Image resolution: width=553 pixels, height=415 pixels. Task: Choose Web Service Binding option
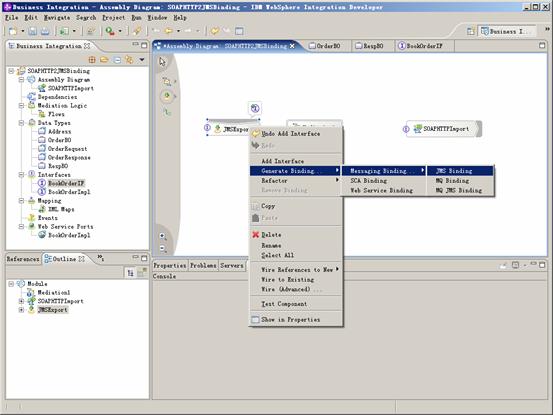pyautogui.click(x=384, y=190)
